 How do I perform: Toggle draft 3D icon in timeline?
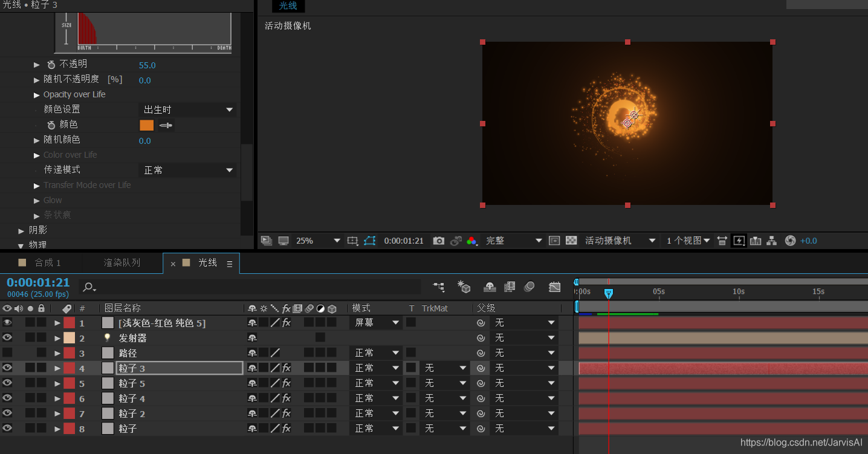tap(464, 287)
